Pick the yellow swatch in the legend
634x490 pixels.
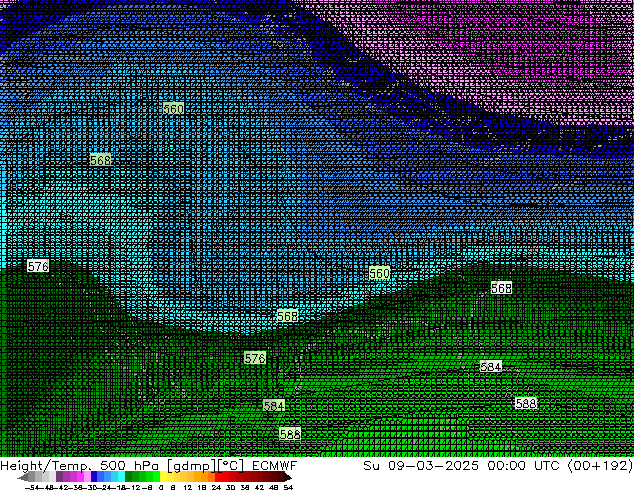click(x=163, y=477)
